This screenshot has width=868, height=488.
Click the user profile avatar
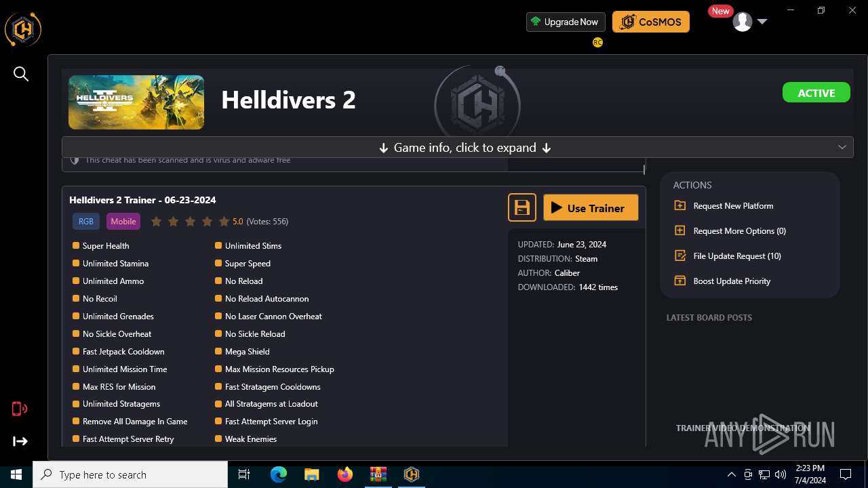click(x=743, y=22)
